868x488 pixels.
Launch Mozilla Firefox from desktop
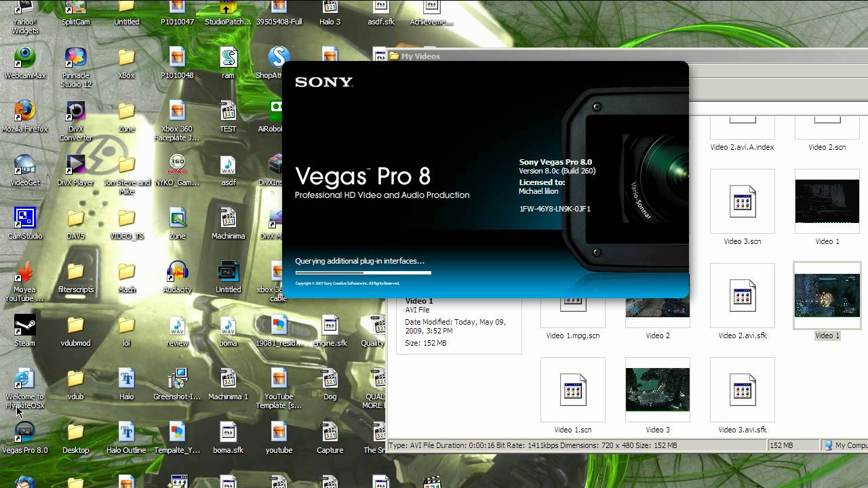(x=25, y=116)
